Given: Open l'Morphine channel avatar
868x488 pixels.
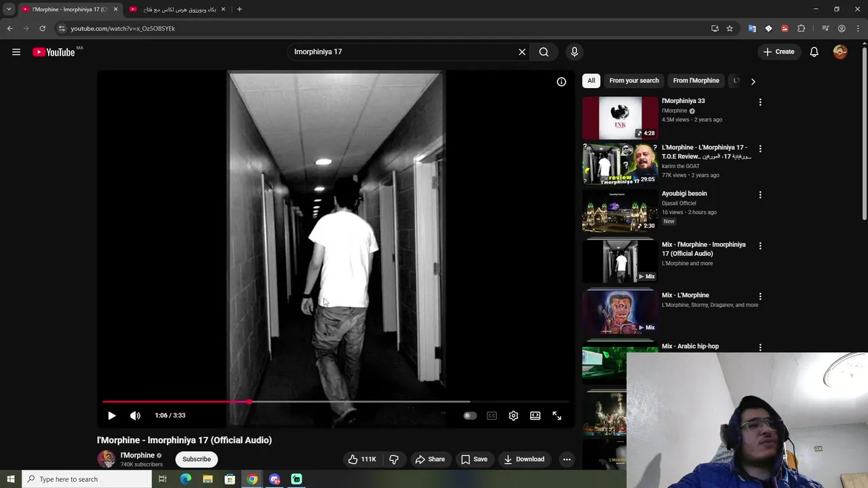Looking at the screenshot, I should pos(106,460).
